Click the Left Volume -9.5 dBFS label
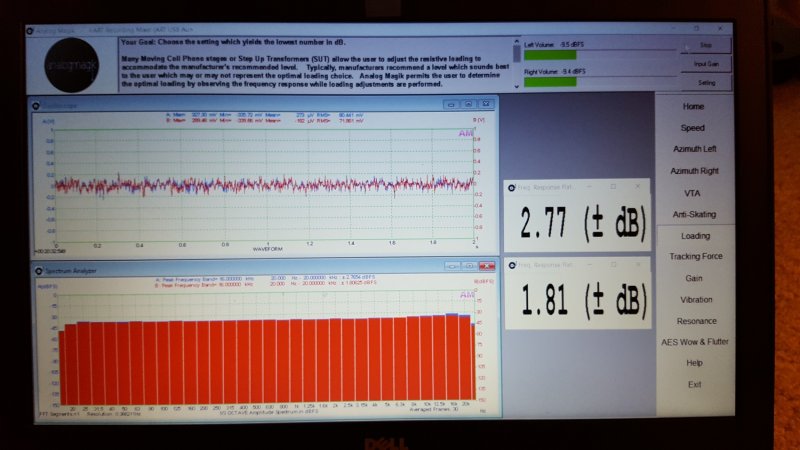Viewport: 800px width, 450px height. pyautogui.click(x=554, y=44)
